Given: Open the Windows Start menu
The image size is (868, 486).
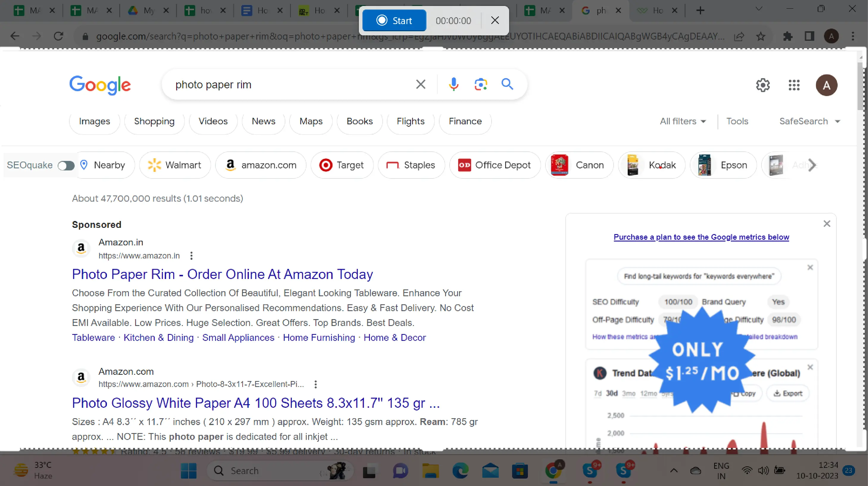Looking at the screenshot, I should (188, 471).
